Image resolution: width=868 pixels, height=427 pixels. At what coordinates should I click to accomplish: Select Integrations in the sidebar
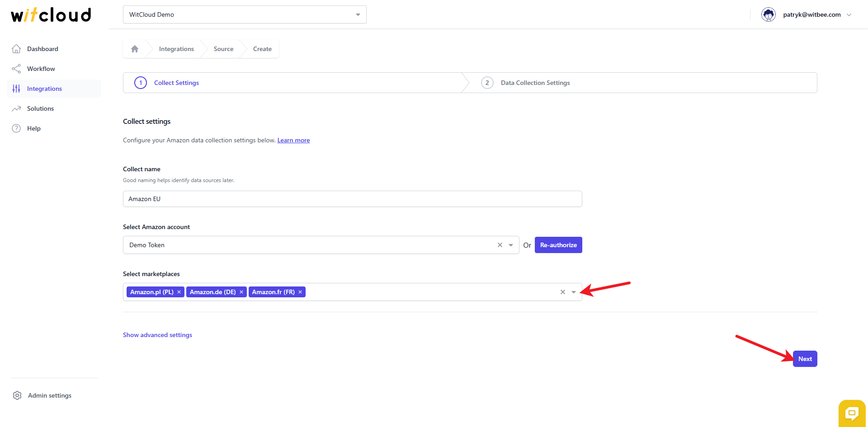pyautogui.click(x=54, y=89)
